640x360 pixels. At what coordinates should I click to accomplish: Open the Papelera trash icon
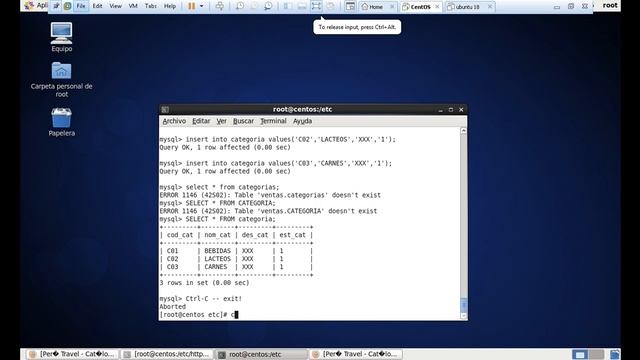click(62, 122)
